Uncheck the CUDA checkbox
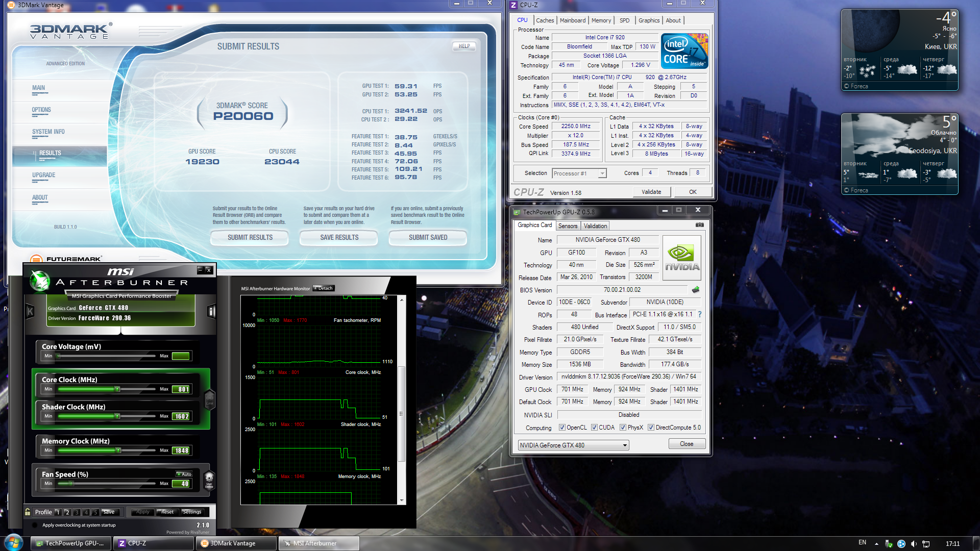 pos(594,428)
